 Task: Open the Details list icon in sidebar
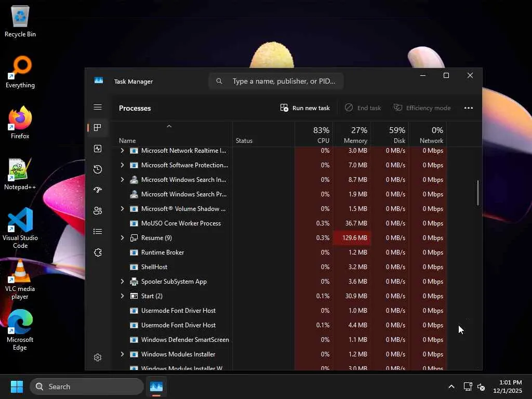[98, 231]
